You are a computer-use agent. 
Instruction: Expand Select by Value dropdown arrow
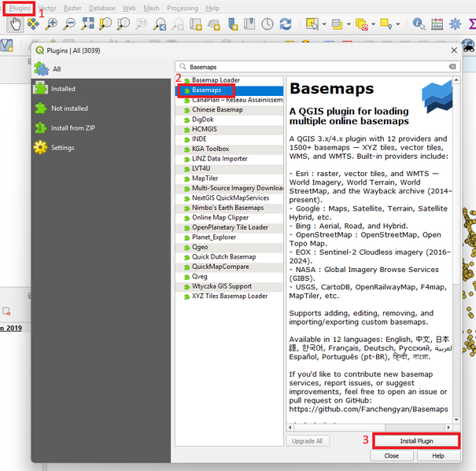coord(349,24)
